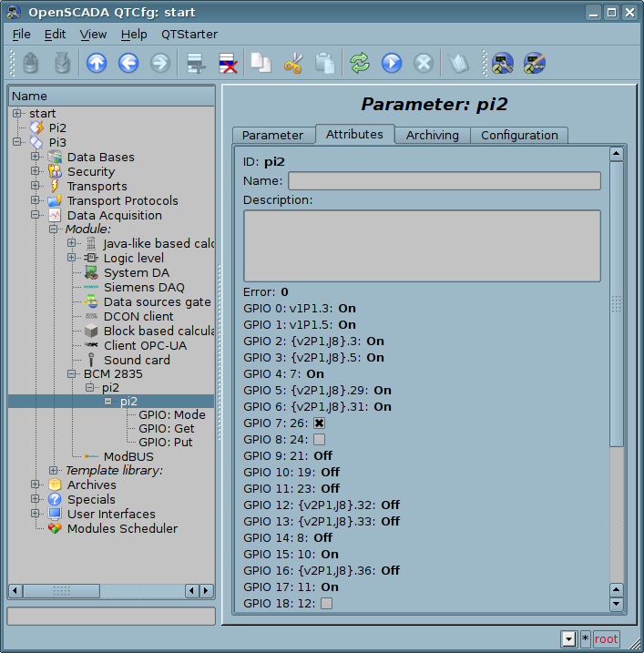
Task: Click the Name input field
Action: (x=444, y=180)
